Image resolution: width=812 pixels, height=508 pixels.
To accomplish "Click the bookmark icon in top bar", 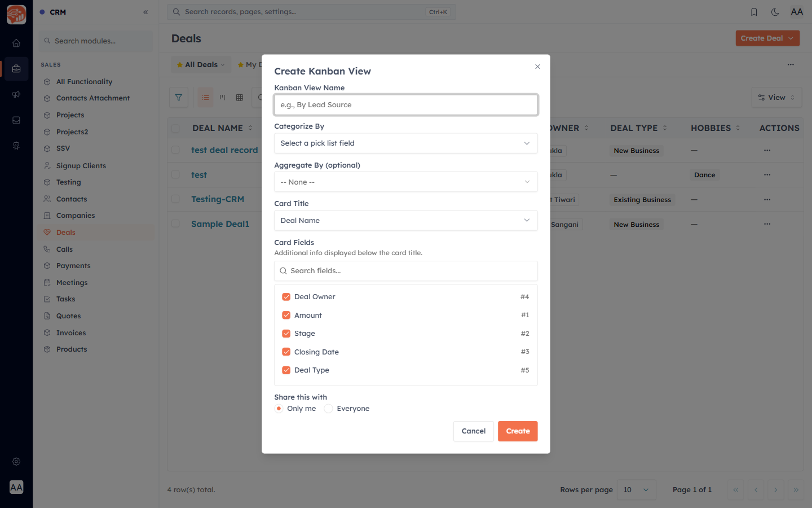I will point(754,12).
